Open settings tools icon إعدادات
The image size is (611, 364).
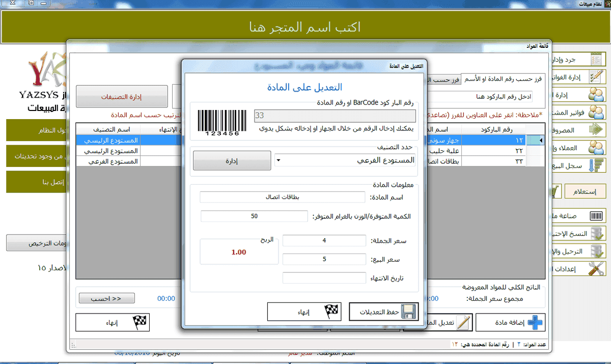(595, 269)
